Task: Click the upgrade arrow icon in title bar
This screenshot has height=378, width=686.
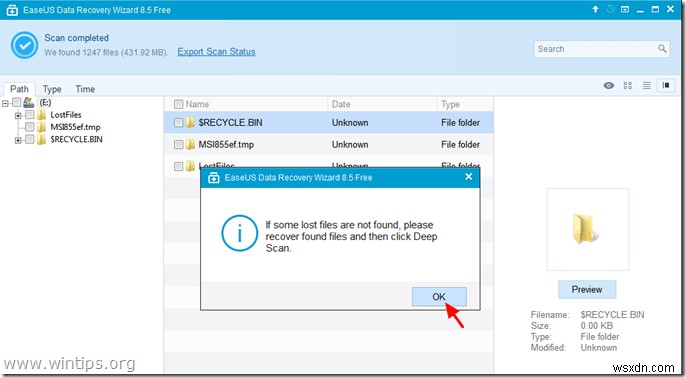Action: [x=595, y=9]
